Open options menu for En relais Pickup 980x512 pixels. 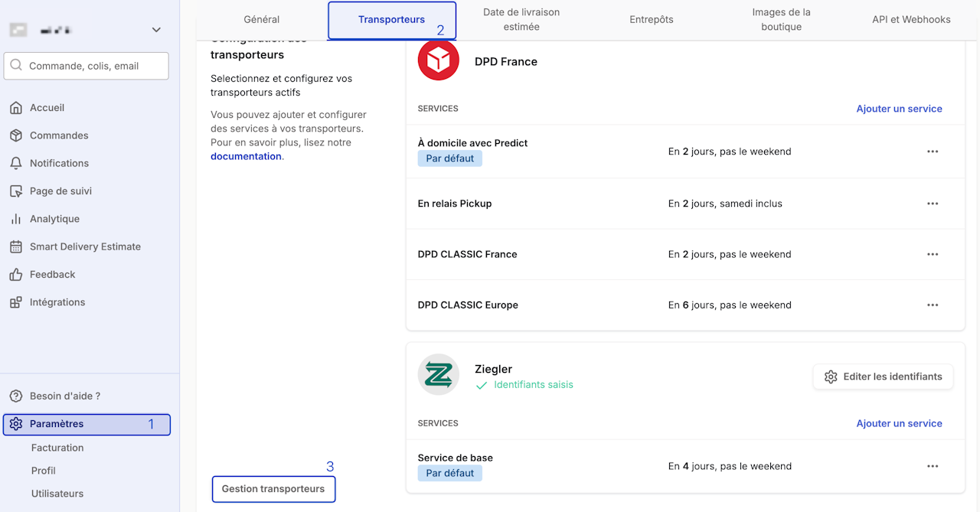tap(933, 204)
